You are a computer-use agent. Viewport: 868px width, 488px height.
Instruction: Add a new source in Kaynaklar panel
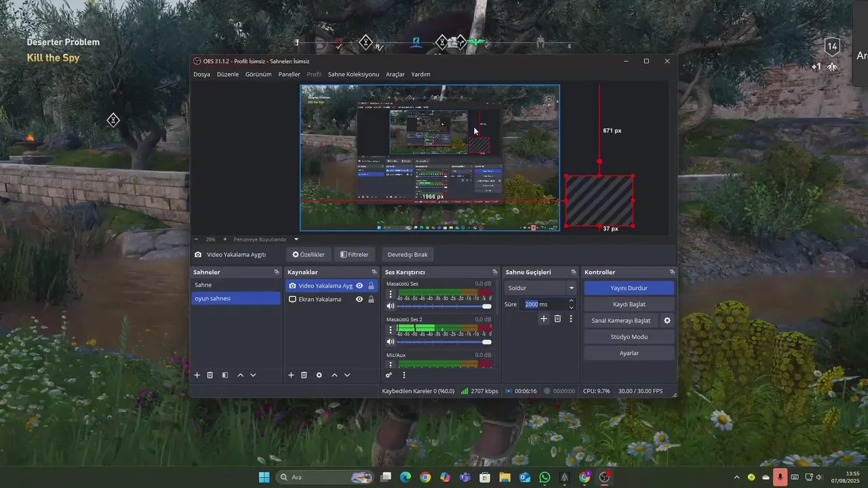(291, 375)
